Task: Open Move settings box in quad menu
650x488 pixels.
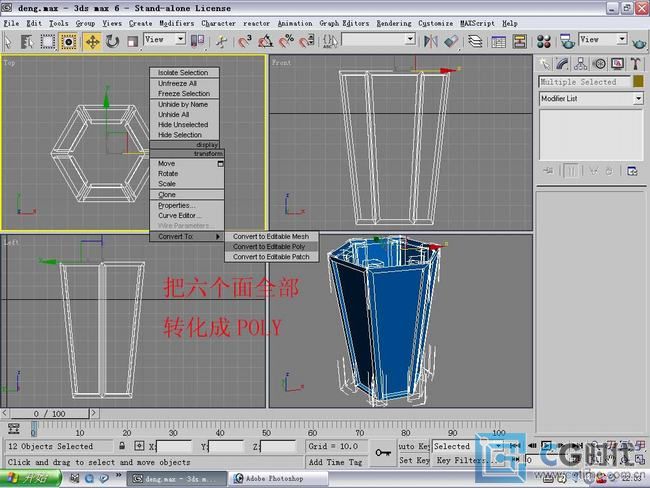Action: point(220,164)
